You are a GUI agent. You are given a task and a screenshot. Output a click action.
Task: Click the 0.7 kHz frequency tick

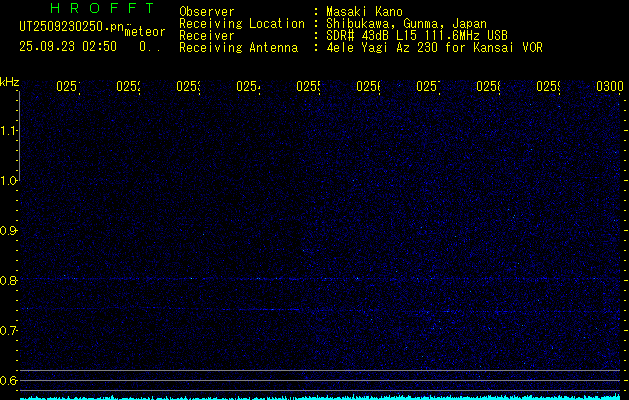(x=9, y=330)
